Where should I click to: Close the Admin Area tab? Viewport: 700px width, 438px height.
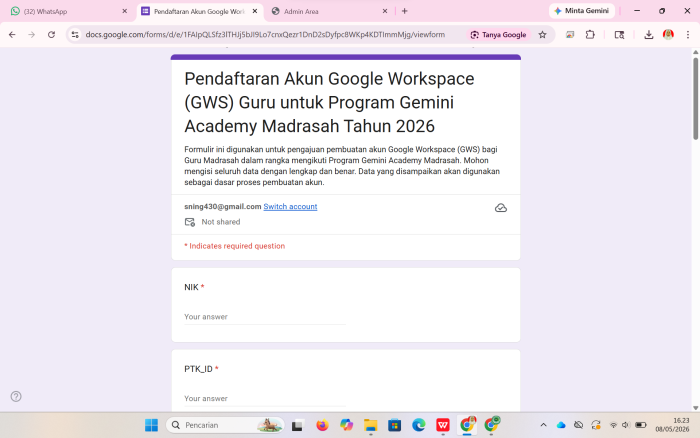(385, 11)
